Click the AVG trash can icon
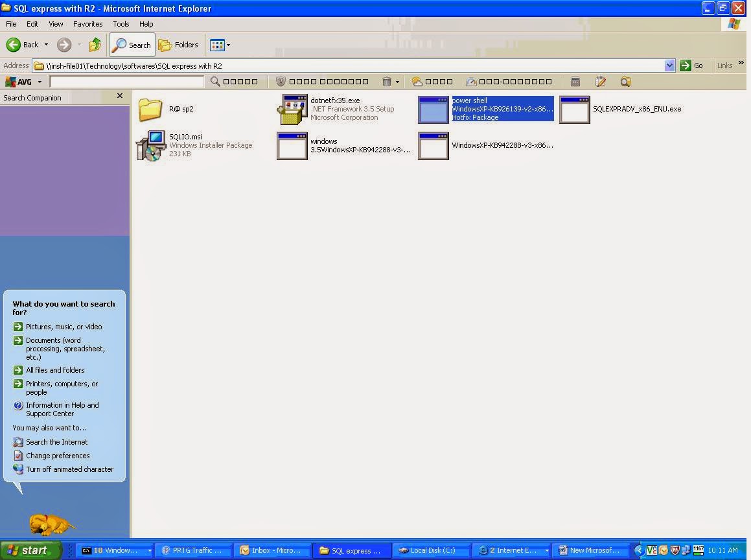The width and height of the screenshot is (751, 560). 387,82
